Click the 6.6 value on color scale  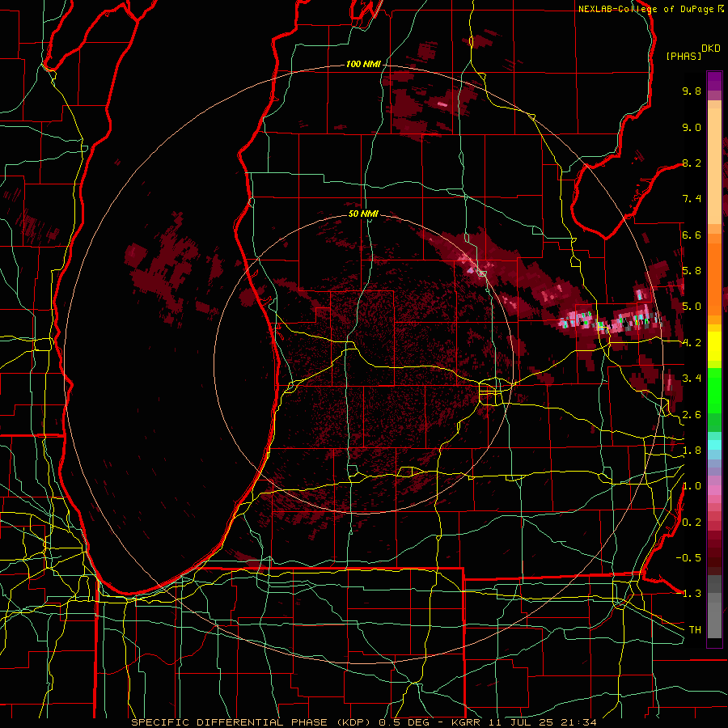click(692, 235)
